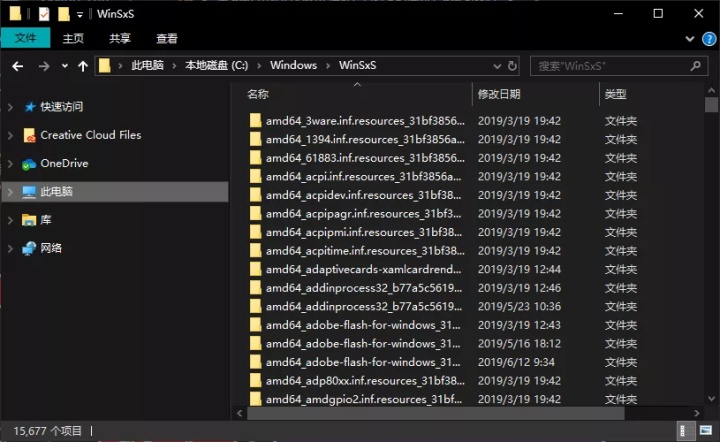Select folder icon of amd64_adaptivecards-xamlcardrend
The image size is (720, 442).
point(255,269)
